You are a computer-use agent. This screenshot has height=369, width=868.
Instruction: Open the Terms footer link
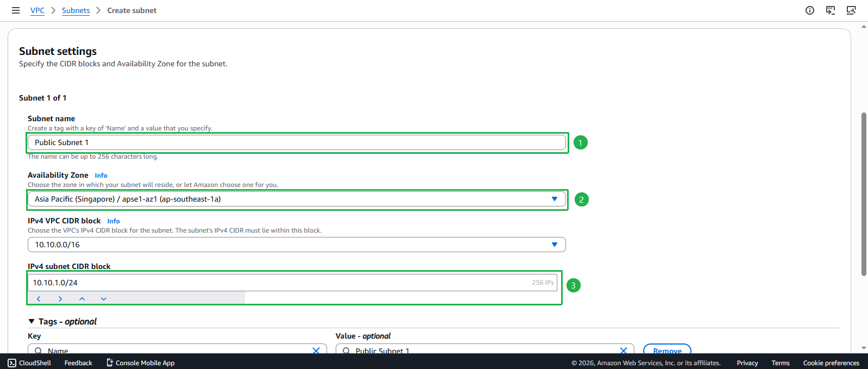(x=781, y=363)
